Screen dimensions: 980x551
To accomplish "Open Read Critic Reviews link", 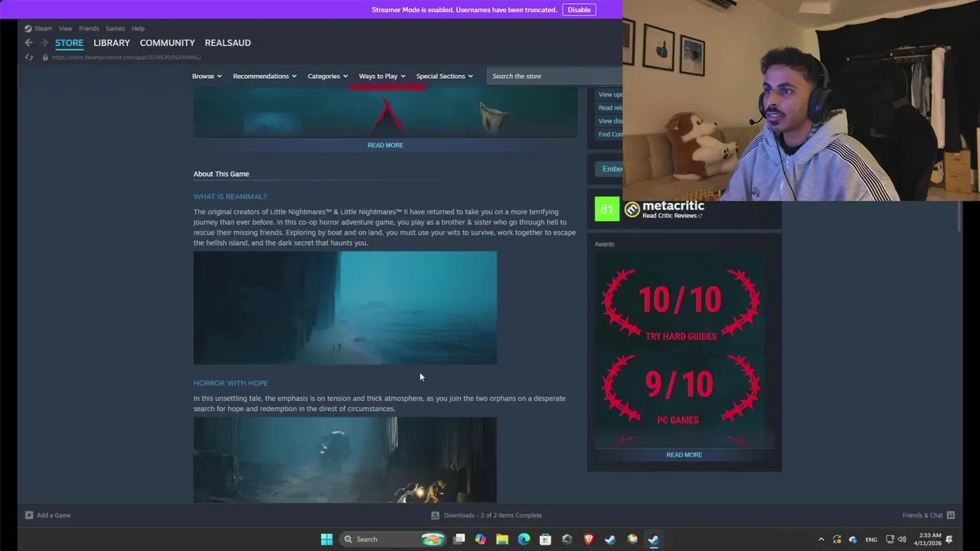I will [671, 216].
